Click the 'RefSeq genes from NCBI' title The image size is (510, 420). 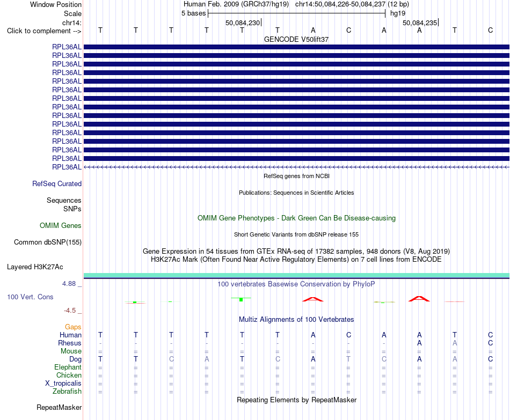[296, 176]
